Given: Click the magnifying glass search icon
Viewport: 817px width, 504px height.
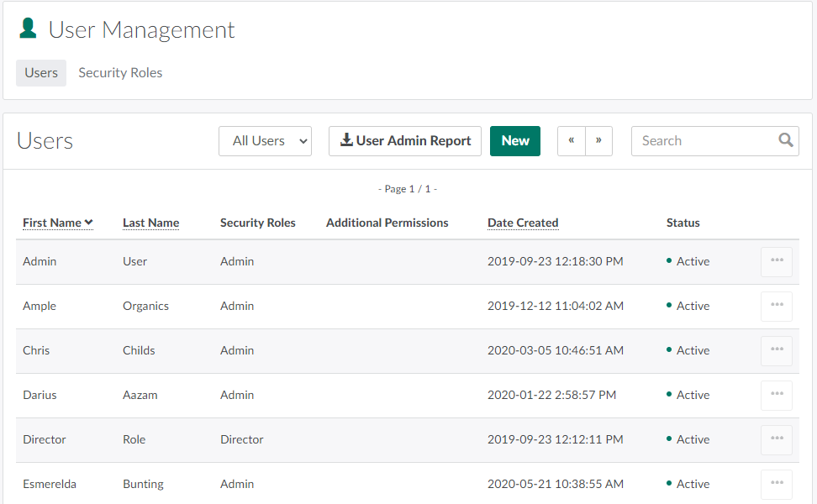Looking at the screenshot, I should click(x=785, y=140).
